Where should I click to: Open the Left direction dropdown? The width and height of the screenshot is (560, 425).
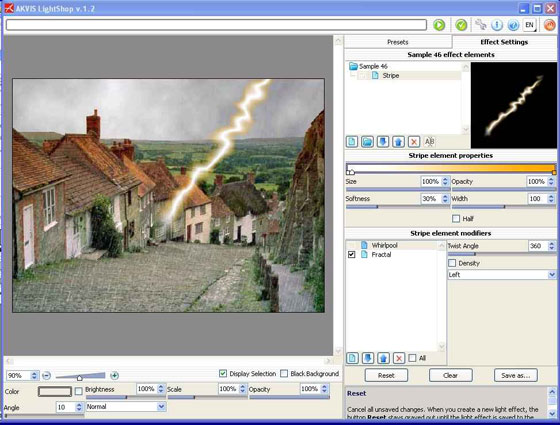(x=502, y=275)
